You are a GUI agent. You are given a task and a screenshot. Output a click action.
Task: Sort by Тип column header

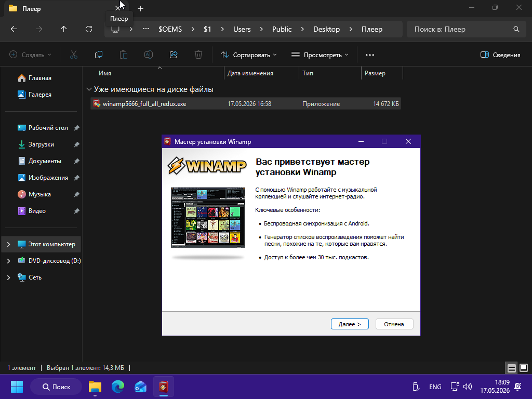point(308,73)
